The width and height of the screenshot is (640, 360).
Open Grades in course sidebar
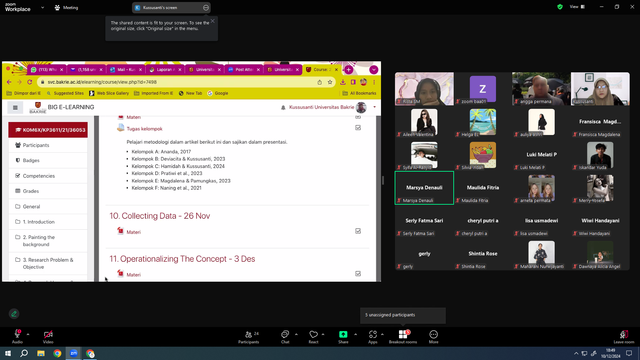tap(48, 191)
